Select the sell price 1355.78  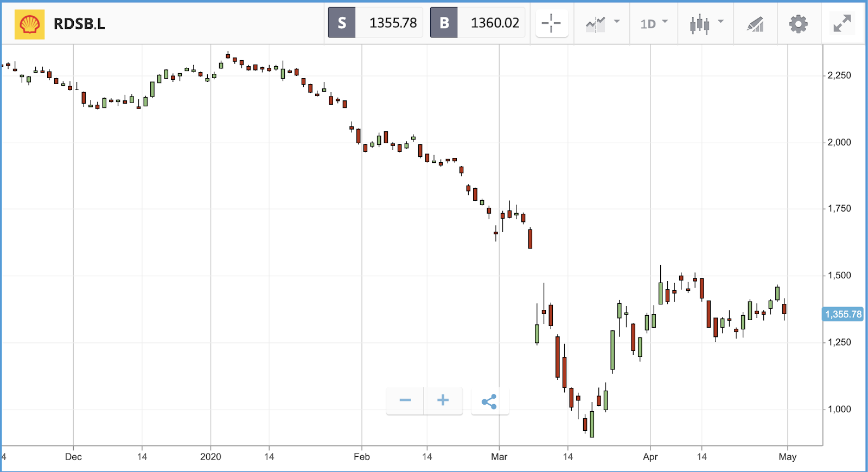tap(393, 23)
